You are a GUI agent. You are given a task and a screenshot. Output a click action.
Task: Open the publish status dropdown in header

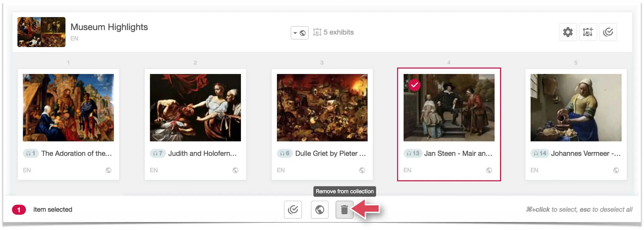[299, 33]
